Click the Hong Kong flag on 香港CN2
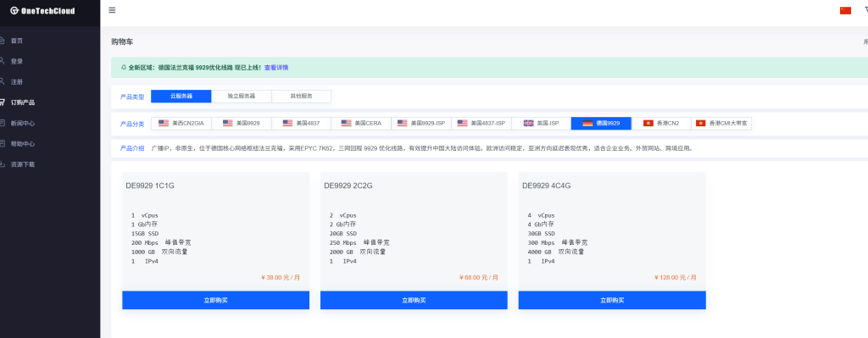868x338 pixels. pos(648,124)
